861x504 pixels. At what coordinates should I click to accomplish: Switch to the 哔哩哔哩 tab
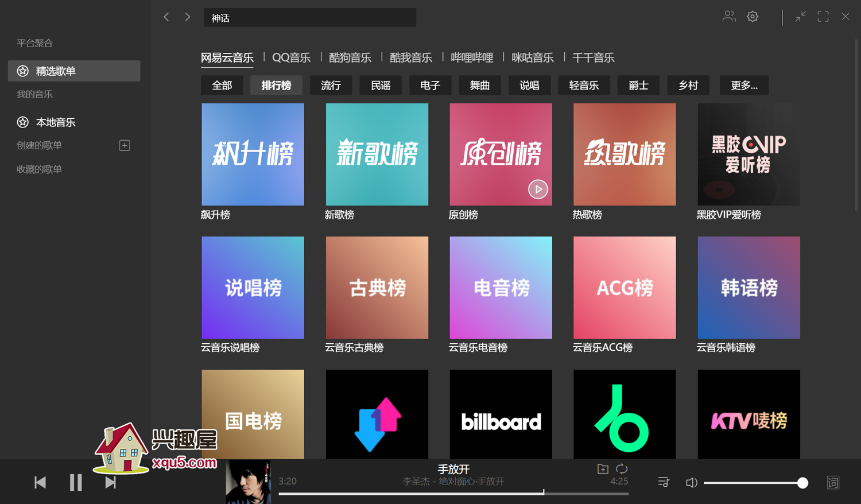[x=472, y=57]
